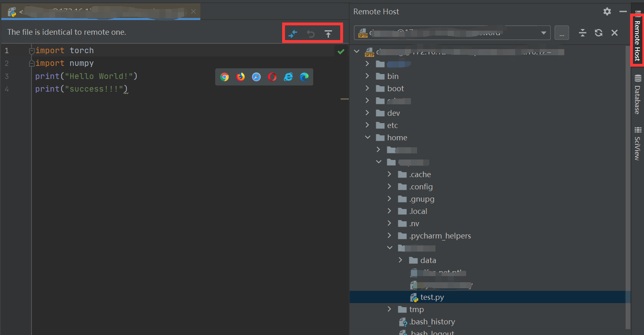Viewport: 644px width, 335px height.
Task: Toggle fold marker on import torch line
Action: click(x=31, y=51)
